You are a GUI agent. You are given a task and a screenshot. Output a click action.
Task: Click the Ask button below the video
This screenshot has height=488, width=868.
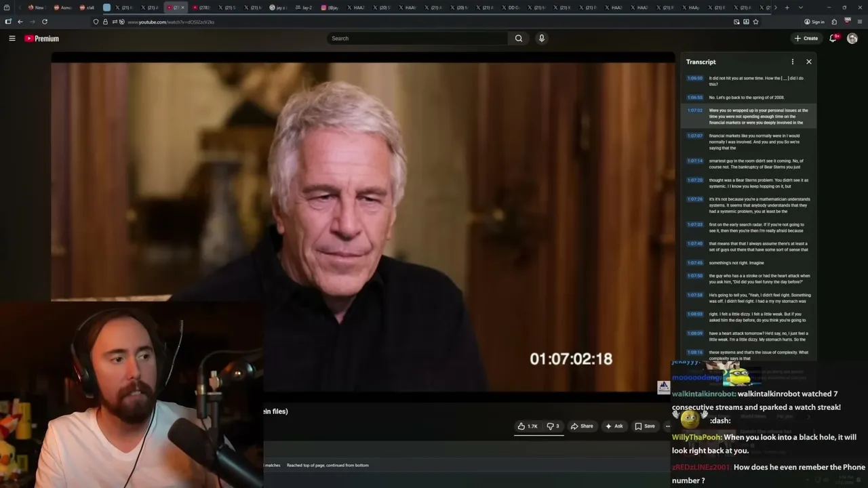(614, 426)
